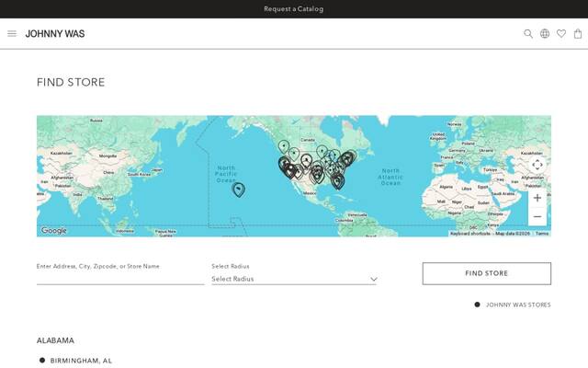Focus the address, city, zipcode input field
The image size is (588, 368).
120,278
